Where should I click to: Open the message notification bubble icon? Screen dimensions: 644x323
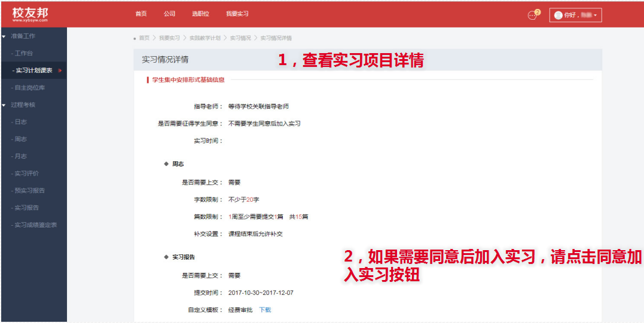[532, 16]
